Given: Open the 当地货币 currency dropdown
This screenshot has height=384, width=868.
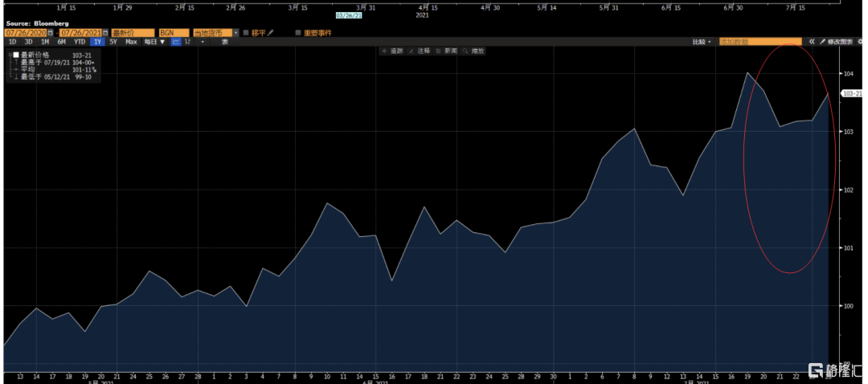Looking at the screenshot, I should click(x=235, y=33).
